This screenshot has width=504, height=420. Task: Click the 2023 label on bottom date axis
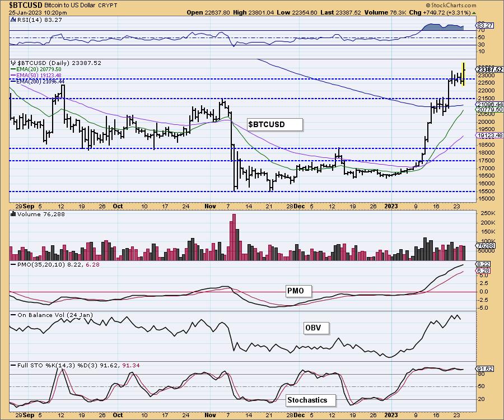coord(391,415)
